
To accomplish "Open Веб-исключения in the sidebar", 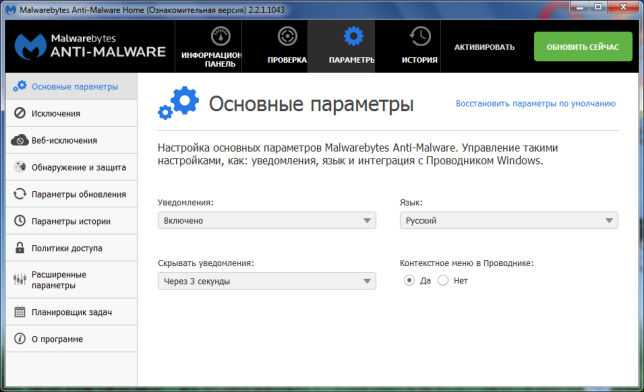I will click(72, 140).
